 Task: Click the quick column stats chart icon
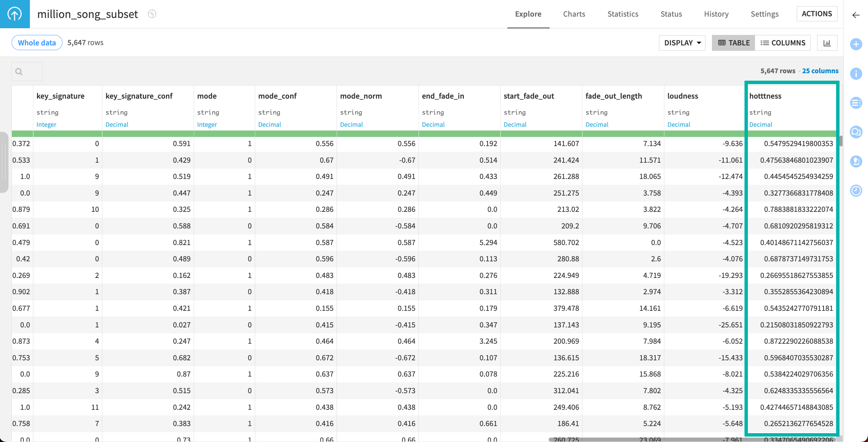(827, 43)
